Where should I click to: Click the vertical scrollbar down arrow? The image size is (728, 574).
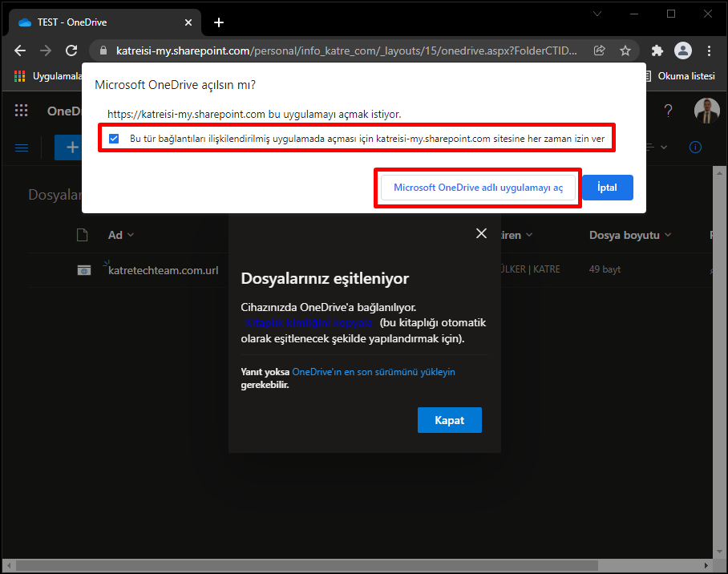click(x=720, y=552)
